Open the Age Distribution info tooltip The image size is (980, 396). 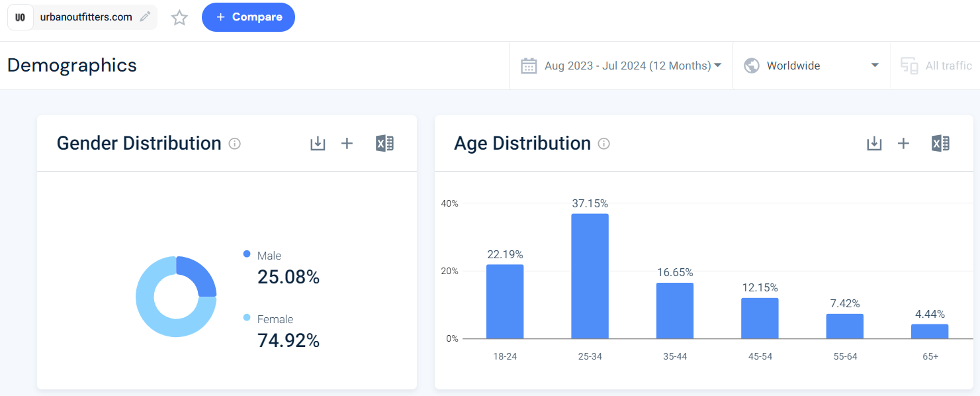[603, 144]
